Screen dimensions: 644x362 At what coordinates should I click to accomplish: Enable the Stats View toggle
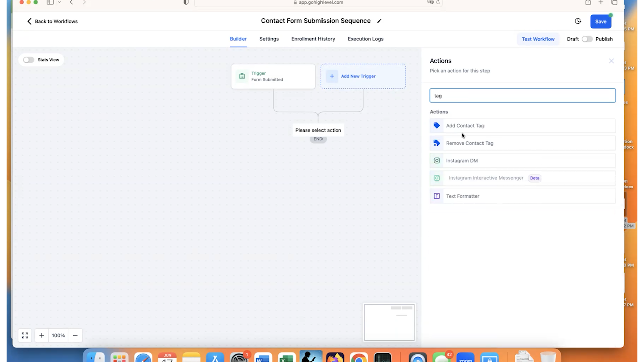[x=28, y=60]
